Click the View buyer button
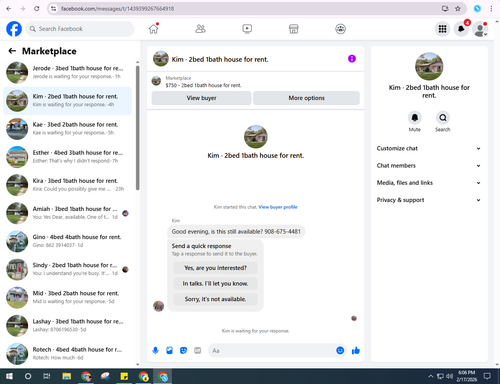Screen dimensions: 500x384 (x=201, y=98)
